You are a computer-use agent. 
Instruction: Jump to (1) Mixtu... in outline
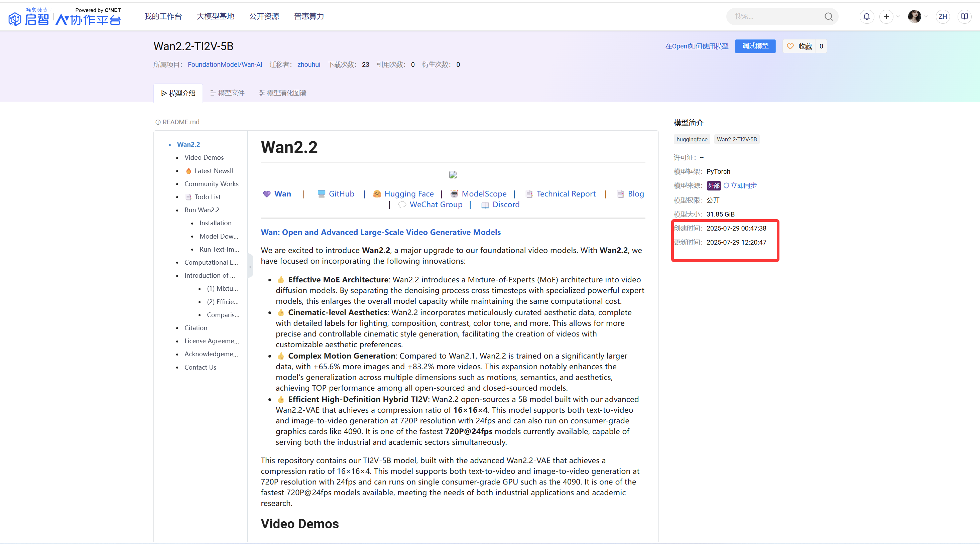(222, 288)
